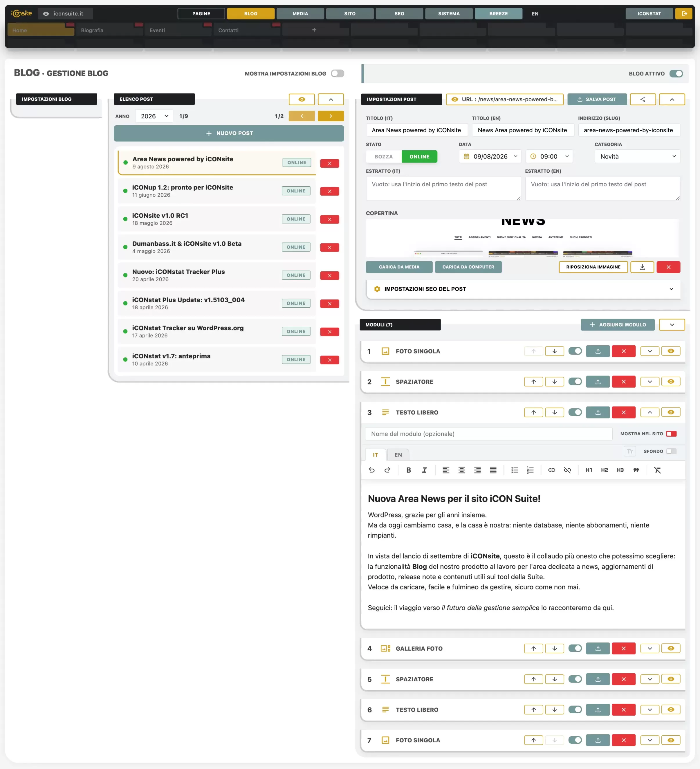This screenshot has width=700, height=769.
Task: Apply H3 heading style
Action: coord(620,470)
